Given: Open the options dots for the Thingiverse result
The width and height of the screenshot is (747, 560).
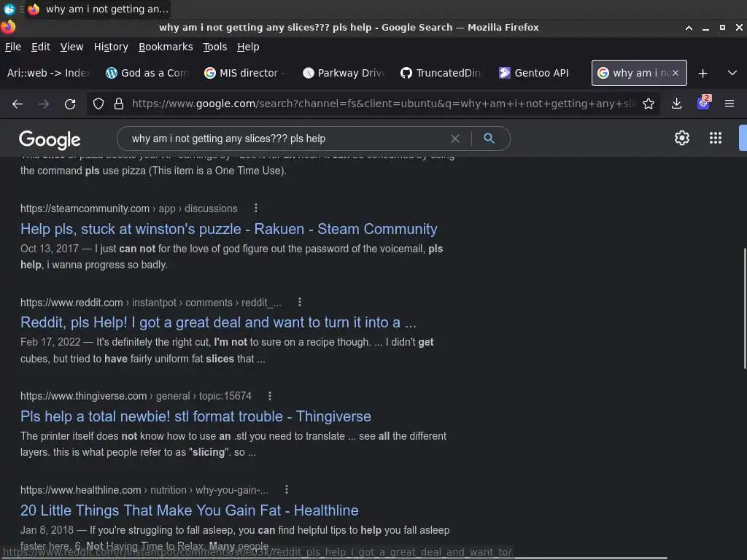Looking at the screenshot, I should pyautogui.click(x=270, y=396).
